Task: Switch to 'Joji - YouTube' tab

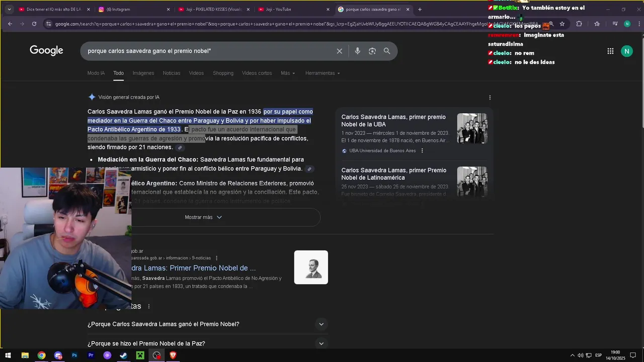Action: click(x=294, y=9)
